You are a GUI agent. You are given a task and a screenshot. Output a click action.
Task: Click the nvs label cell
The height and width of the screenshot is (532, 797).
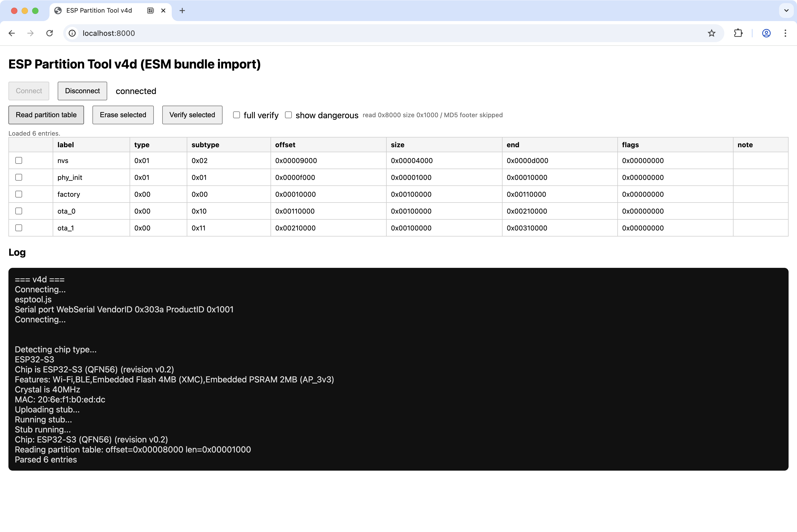(91, 160)
